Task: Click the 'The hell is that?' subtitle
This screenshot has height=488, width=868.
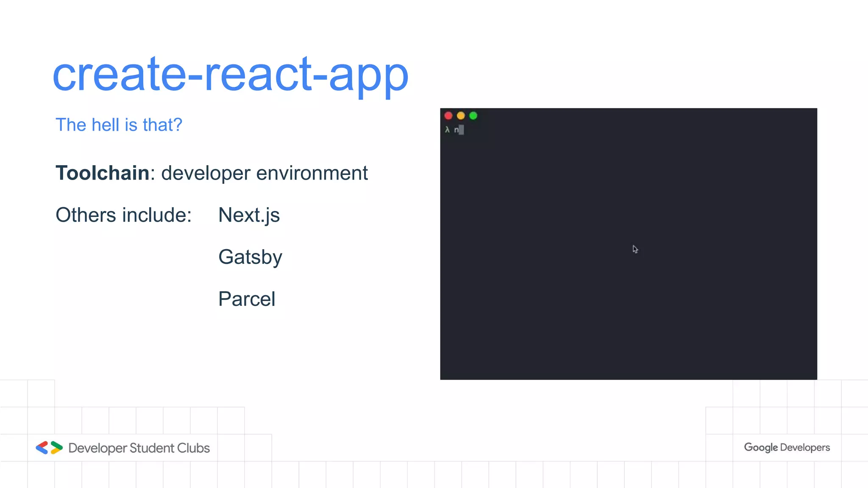Action: (x=119, y=125)
